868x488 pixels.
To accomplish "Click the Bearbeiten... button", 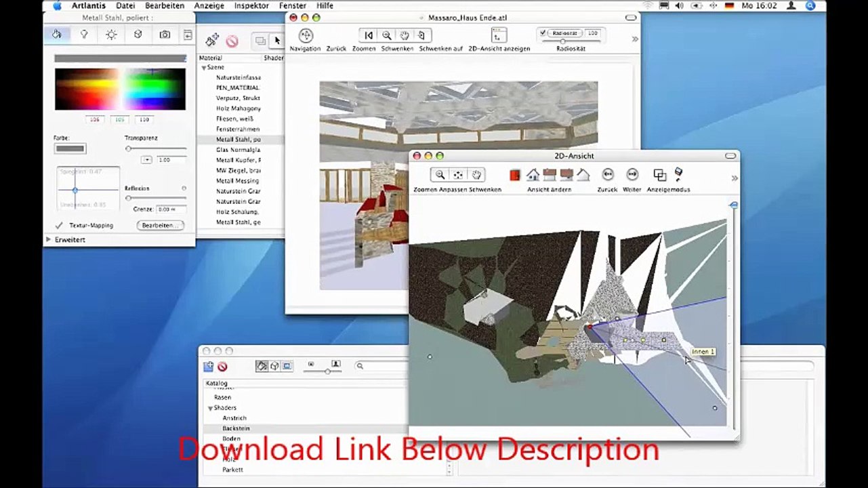I will coord(160,225).
